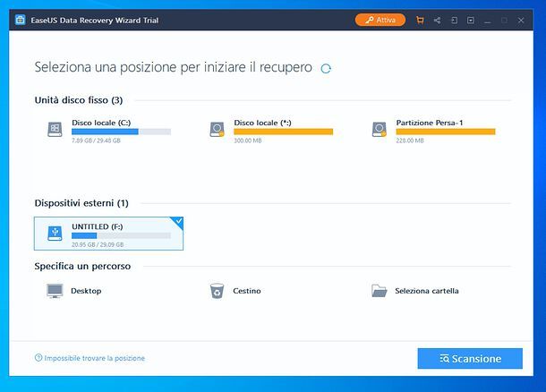Open the title bar menu dropdown icon
This screenshot has width=546, height=392.
coord(471,21)
